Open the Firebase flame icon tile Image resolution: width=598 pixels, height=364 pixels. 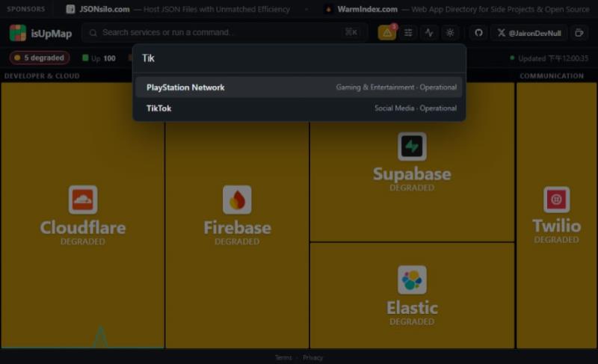click(237, 200)
